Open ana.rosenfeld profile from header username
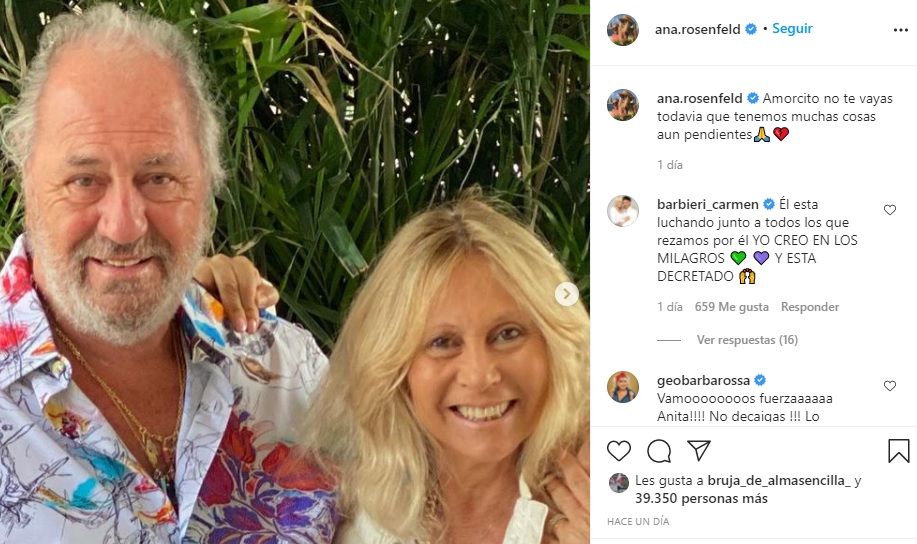Image resolution: width=917 pixels, height=544 pixels. pos(697,29)
